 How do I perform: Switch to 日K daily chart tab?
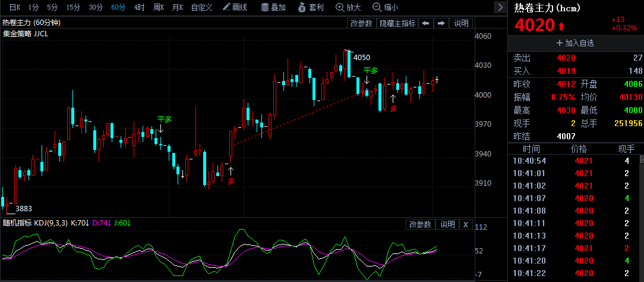tap(14, 7)
